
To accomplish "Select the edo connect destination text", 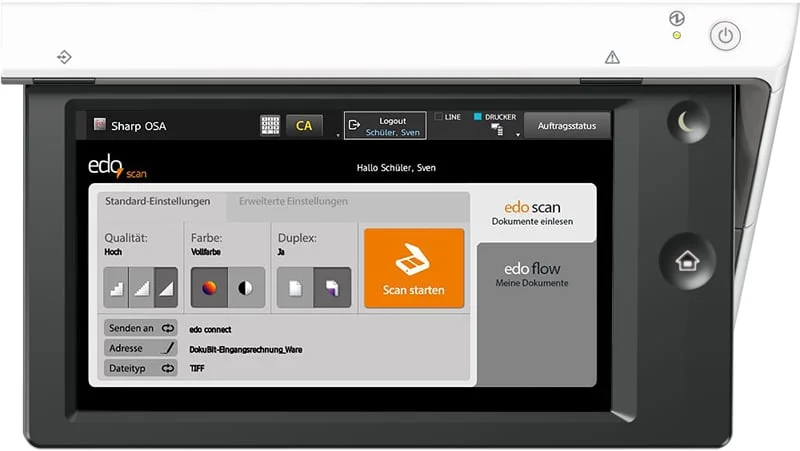I will pyautogui.click(x=210, y=330).
